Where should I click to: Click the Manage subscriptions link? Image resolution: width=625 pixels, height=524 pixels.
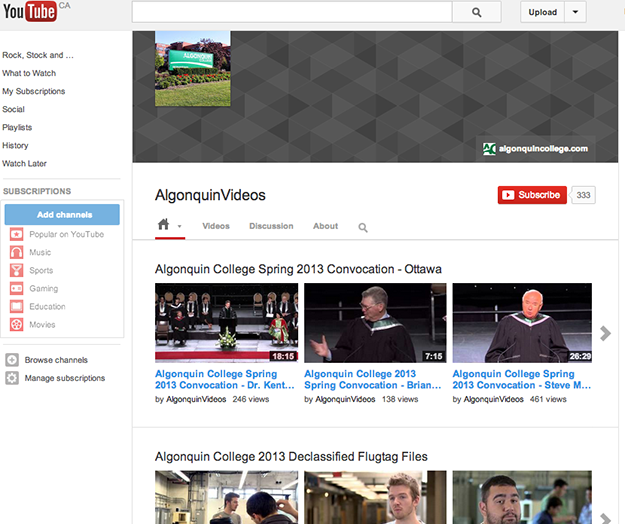(65, 378)
